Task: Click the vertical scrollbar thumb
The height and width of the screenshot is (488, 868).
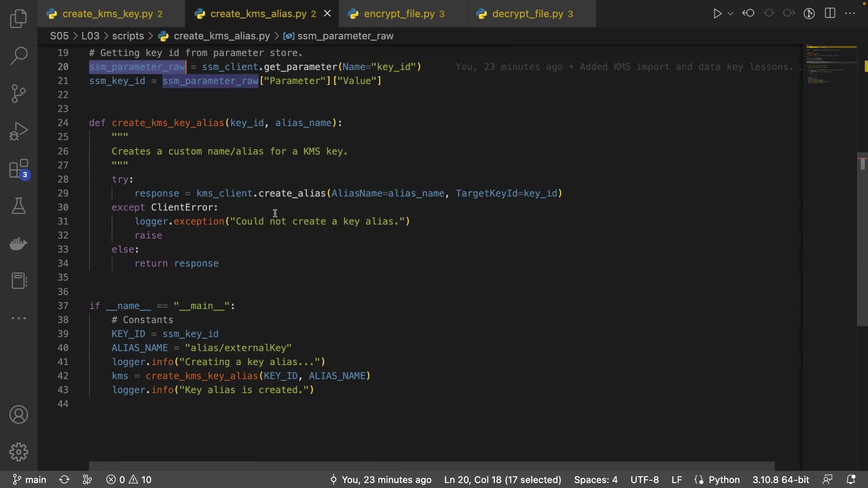Action: 862,239
